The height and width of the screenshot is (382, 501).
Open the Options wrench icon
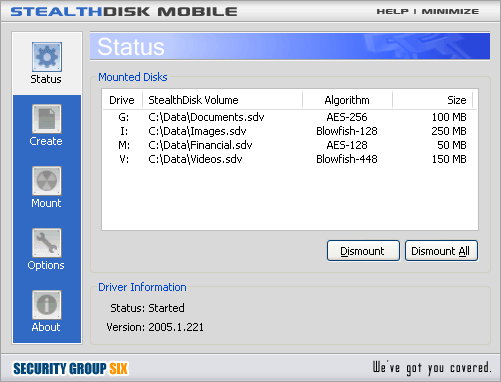[47, 243]
